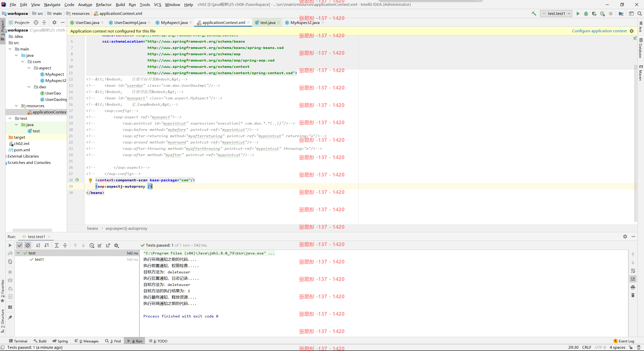644x351 pixels.
Task: Collapse the test root in results tree
Action: coord(18,253)
